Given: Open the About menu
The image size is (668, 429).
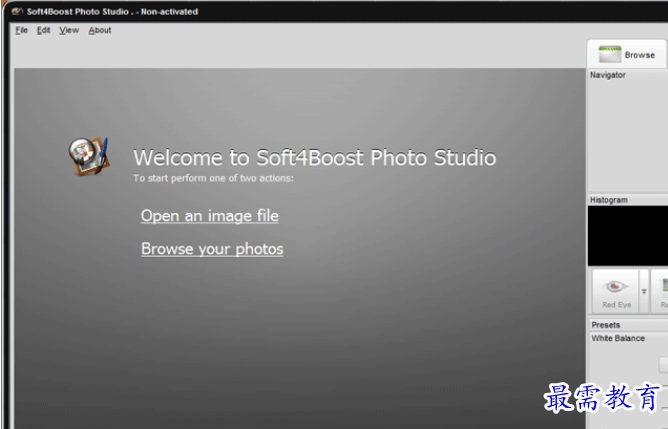Looking at the screenshot, I should [100, 30].
